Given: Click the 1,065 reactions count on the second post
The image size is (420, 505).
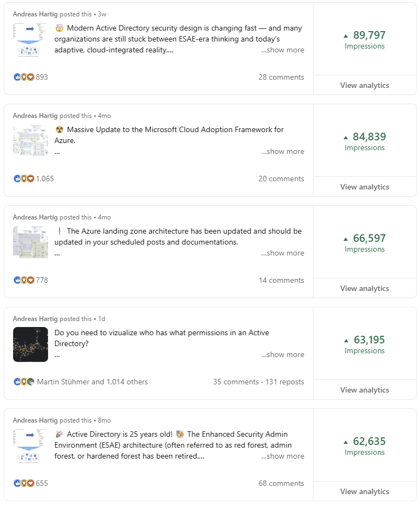Looking at the screenshot, I should click(x=46, y=179).
